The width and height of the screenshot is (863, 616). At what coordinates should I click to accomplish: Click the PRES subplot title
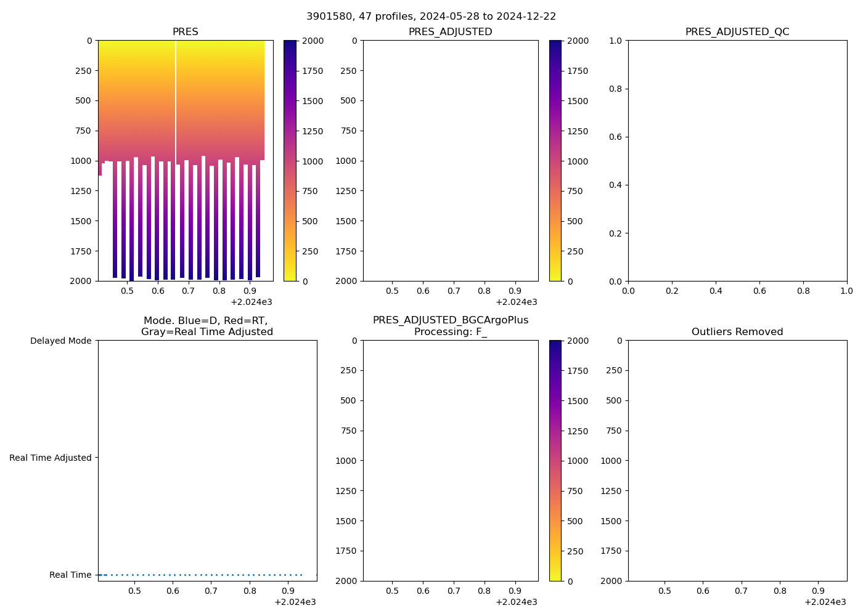(185, 32)
